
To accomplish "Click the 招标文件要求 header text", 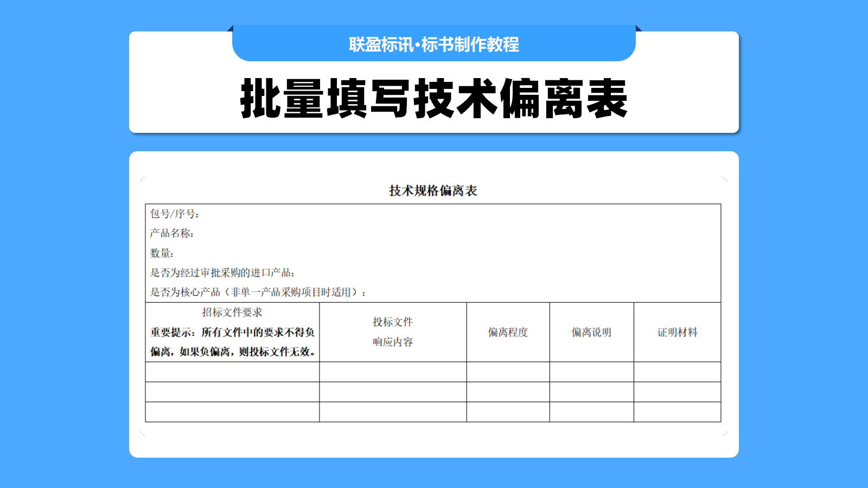I will (x=232, y=312).
